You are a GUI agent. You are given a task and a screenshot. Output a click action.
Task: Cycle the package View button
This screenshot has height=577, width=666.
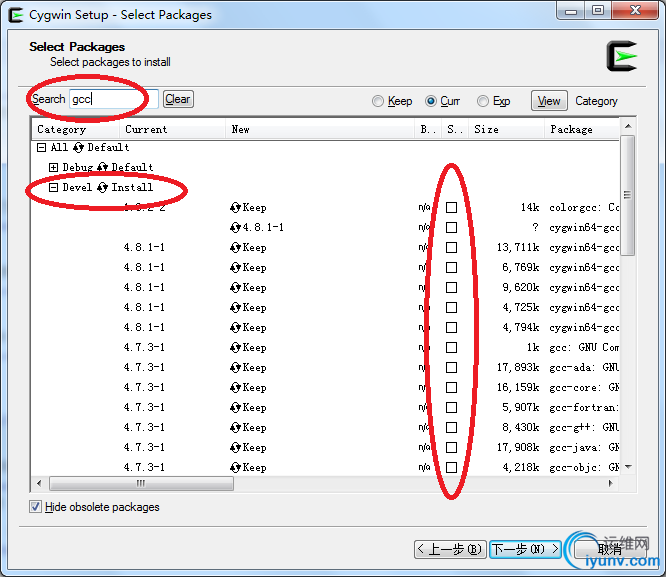coord(549,101)
